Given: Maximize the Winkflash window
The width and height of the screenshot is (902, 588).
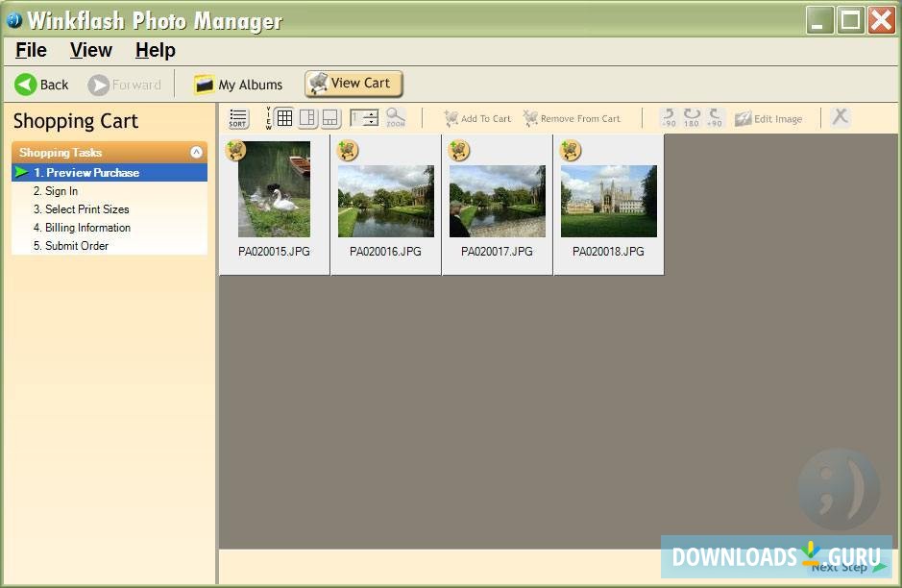Looking at the screenshot, I should pos(851,20).
